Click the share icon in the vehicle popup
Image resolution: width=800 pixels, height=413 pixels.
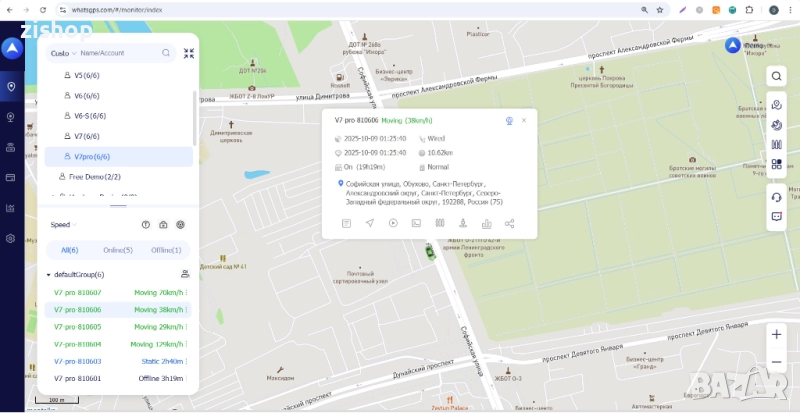click(509, 223)
